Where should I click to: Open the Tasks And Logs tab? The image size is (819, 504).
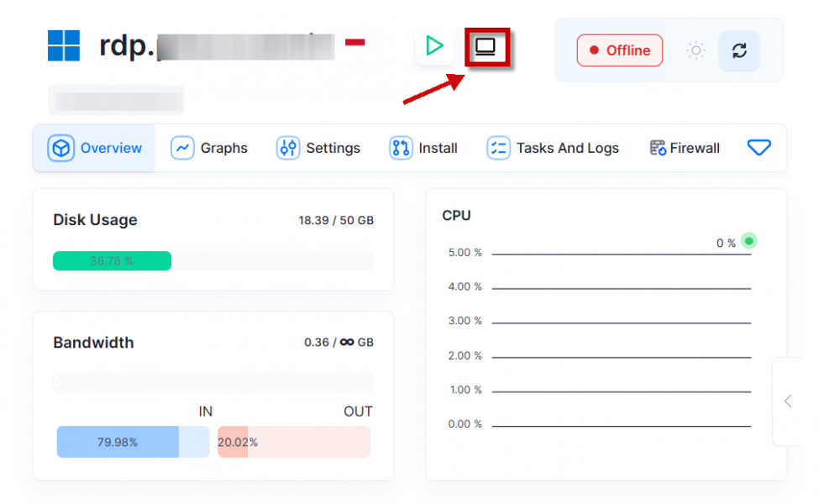tap(567, 148)
